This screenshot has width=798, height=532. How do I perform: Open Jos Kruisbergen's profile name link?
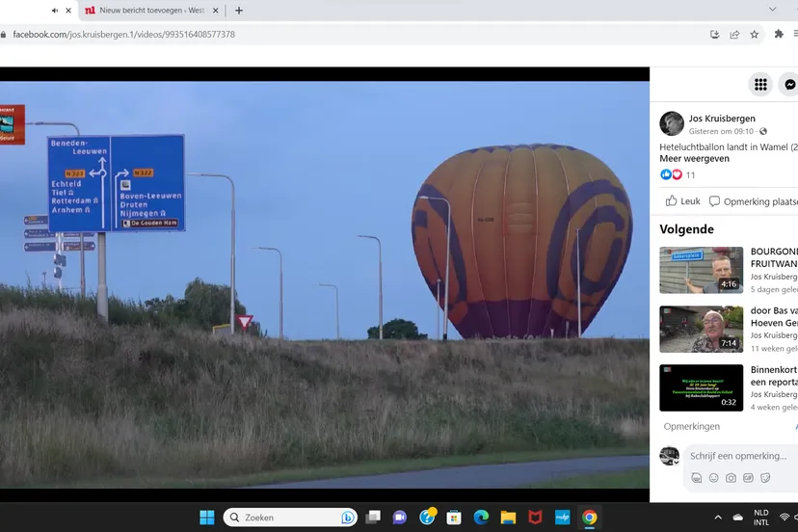click(722, 119)
